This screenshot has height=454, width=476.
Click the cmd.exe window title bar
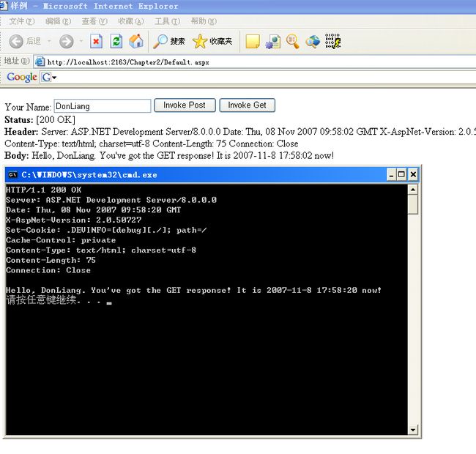[x=211, y=174]
